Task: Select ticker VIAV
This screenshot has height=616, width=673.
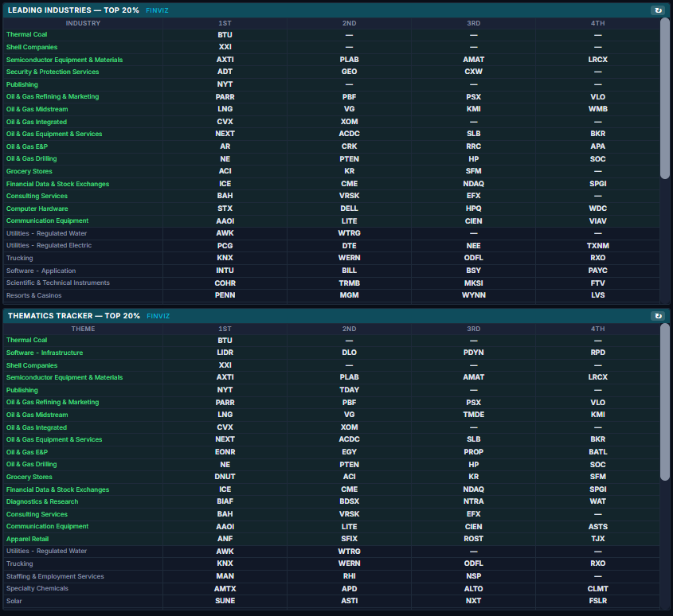Action: pos(598,221)
